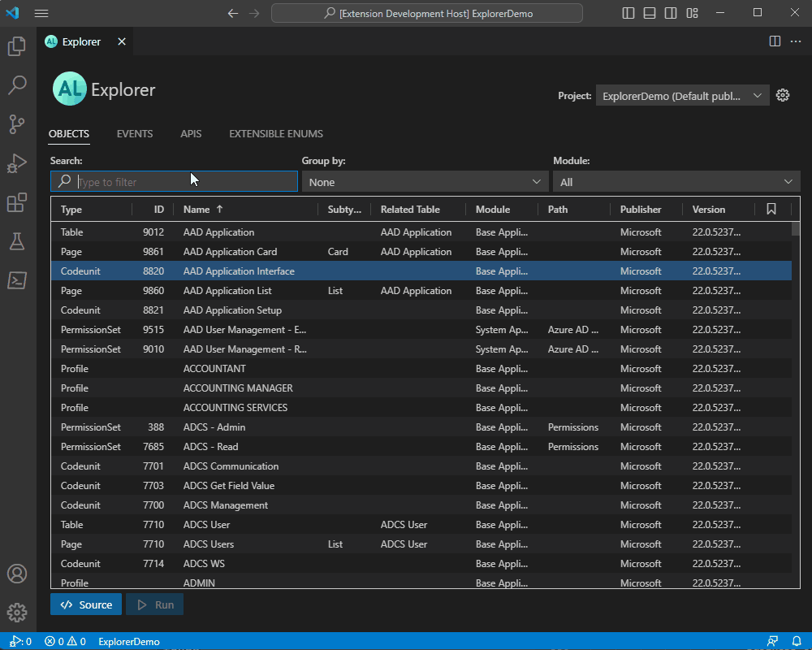
Task: Open the Manage gear in activity bar
Action: coord(17,613)
